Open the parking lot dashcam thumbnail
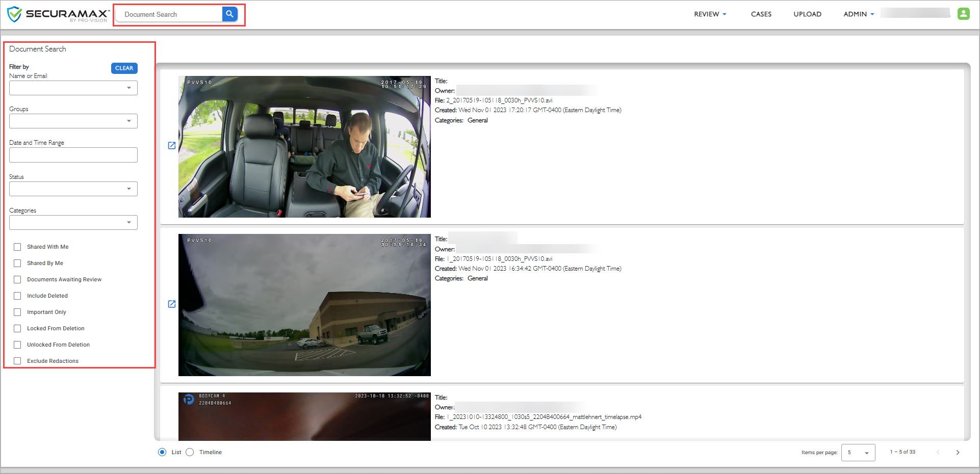Image resolution: width=980 pixels, height=474 pixels. tap(304, 305)
